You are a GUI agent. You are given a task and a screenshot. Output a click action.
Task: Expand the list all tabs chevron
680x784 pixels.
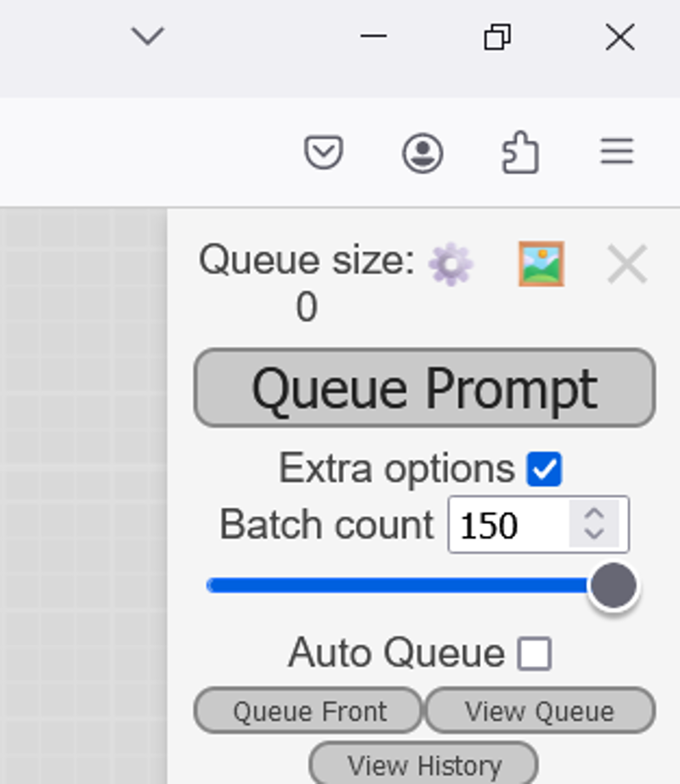click(147, 36)
